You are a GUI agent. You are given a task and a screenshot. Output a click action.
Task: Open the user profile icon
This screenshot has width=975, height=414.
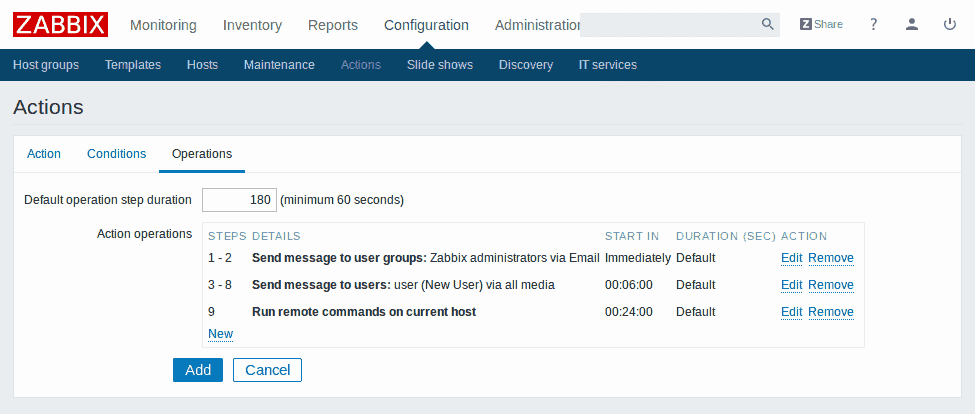(911, 25)
